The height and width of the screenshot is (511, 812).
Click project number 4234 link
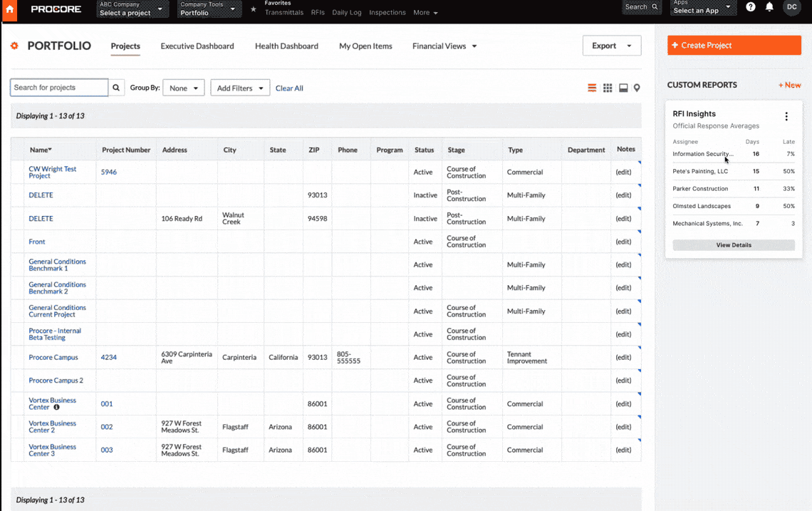pyautogui.click(x=109, y=358)
